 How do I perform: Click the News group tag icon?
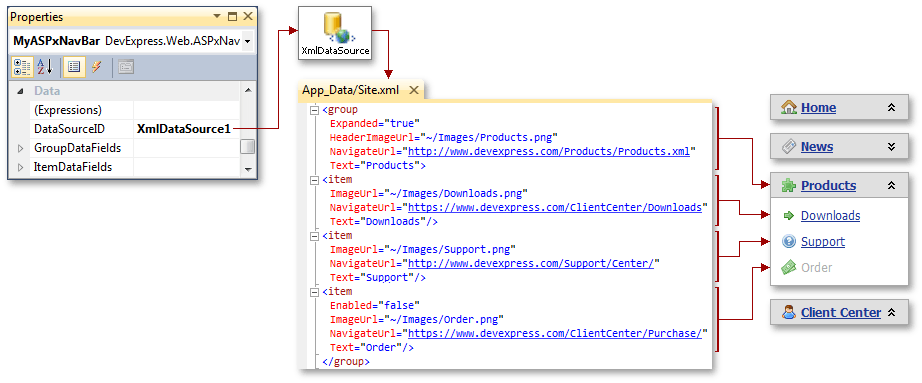click(789, 146)
